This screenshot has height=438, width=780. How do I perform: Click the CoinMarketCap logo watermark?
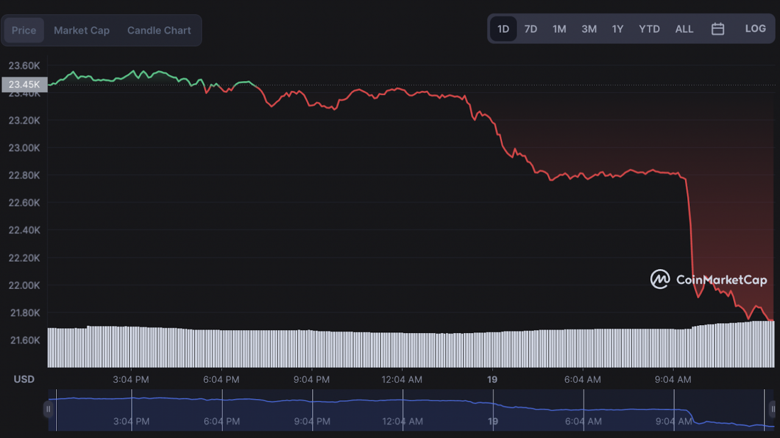pos(708,280)
